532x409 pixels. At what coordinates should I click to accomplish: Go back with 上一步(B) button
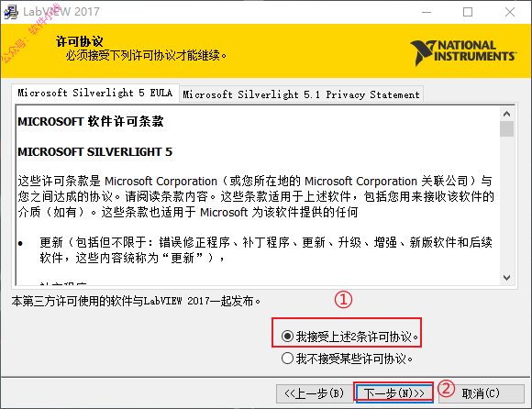pos(315,393)
